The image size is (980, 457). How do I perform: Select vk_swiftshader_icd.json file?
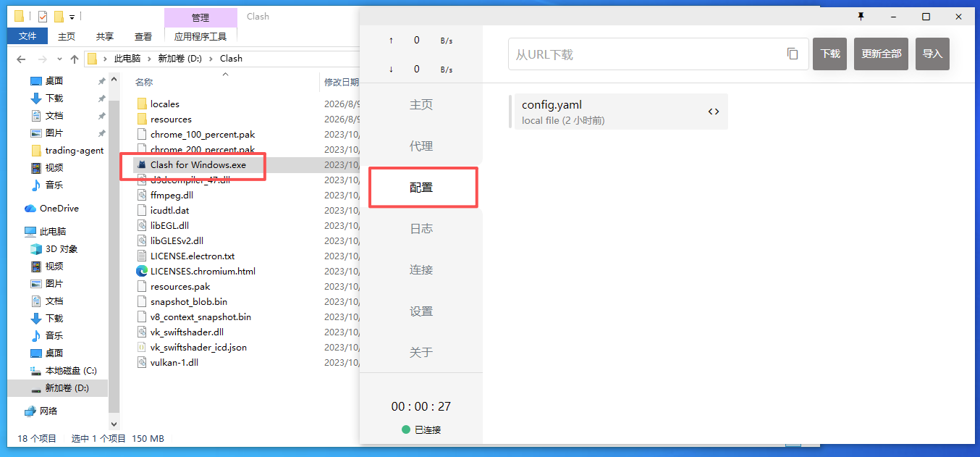pyautogui.click(x=198, y=347)
